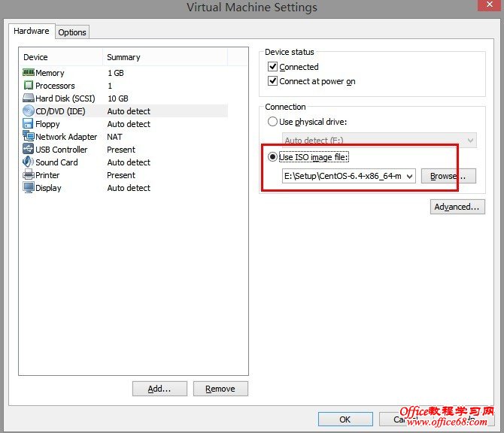Close the Virtual Machine Settings window
This screenshot has width=504, height=433.
pos(489,5)
